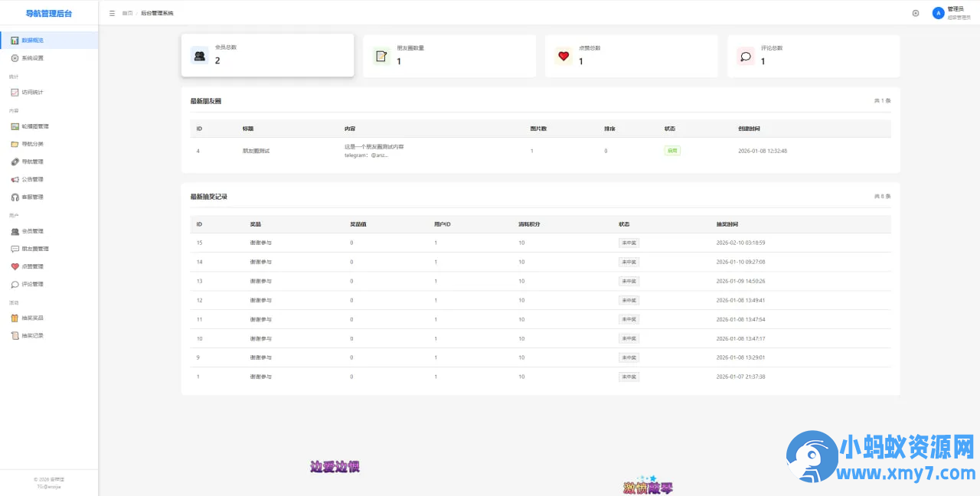
Task: Click the 启用 status tag in 朋友圈 table
Action: 672,151
